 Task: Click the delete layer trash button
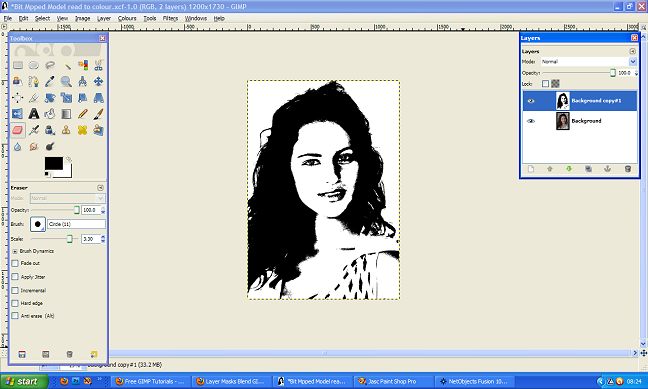[x=628, y=169]
